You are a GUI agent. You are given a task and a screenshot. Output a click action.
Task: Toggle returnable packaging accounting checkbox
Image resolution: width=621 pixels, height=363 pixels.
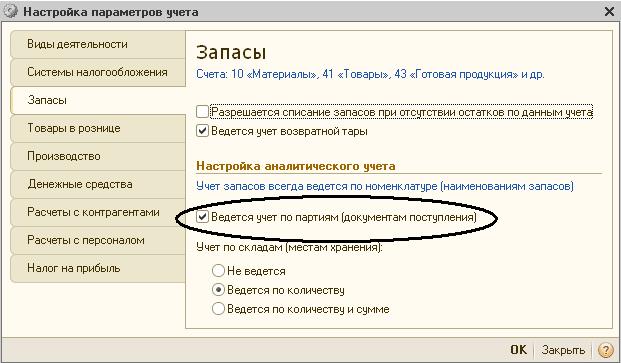click(x=202, y=131)
